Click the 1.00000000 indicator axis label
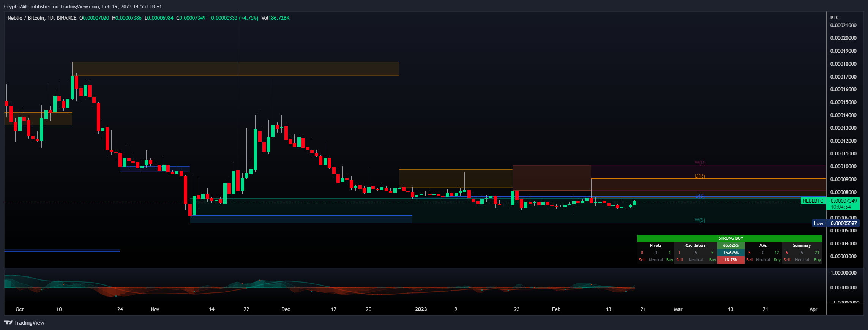This screenshot has height=330, width=868. (843, 273)
